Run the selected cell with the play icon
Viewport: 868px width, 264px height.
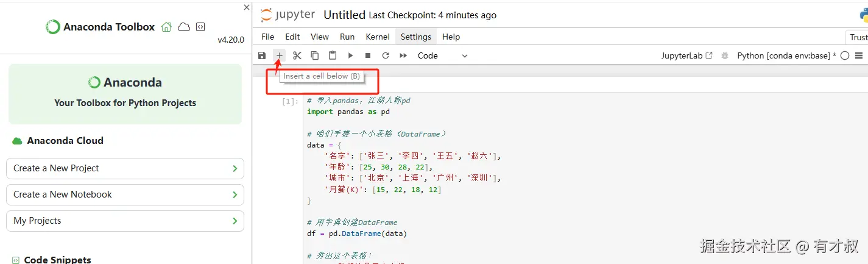coord(350,55)
